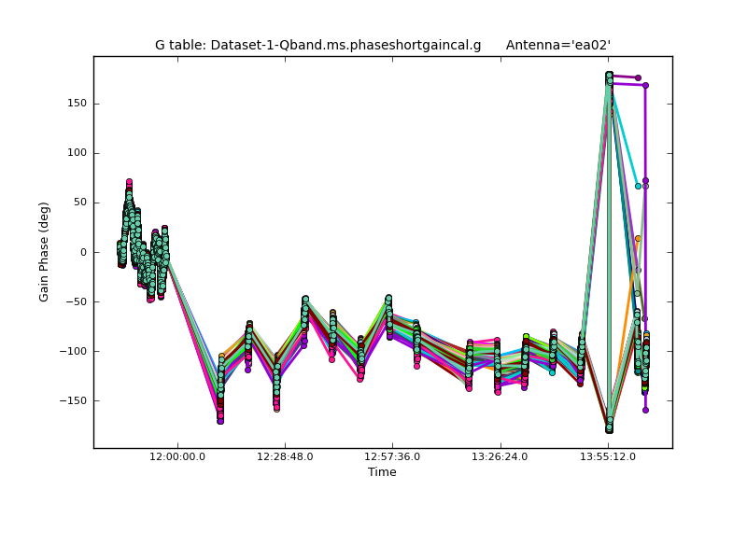Select the 12:00:00.0 time tick label
The image size is (747, 560).
coord(177,456)
